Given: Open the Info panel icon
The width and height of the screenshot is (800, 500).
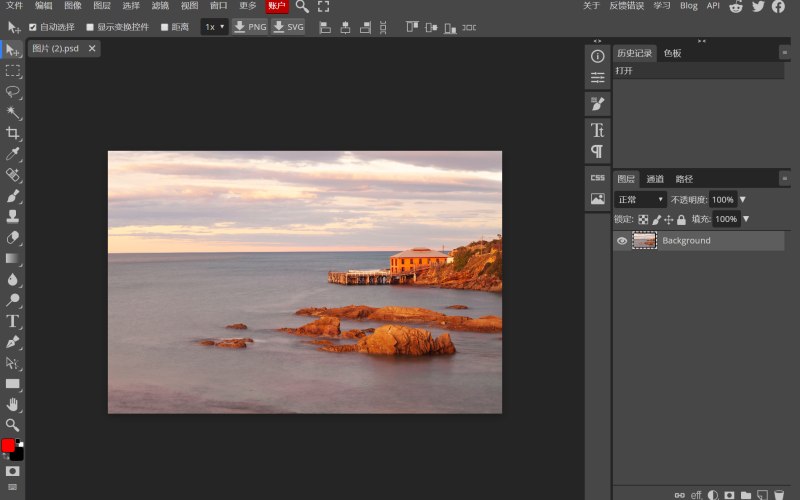Looking at the screenshot, I should [x=597, y=56].
